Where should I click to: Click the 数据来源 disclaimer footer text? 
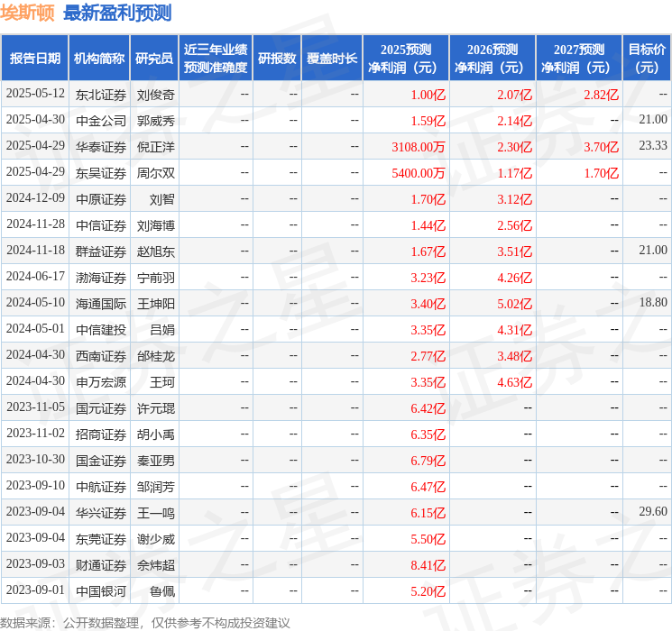click(x=145, y=622)
